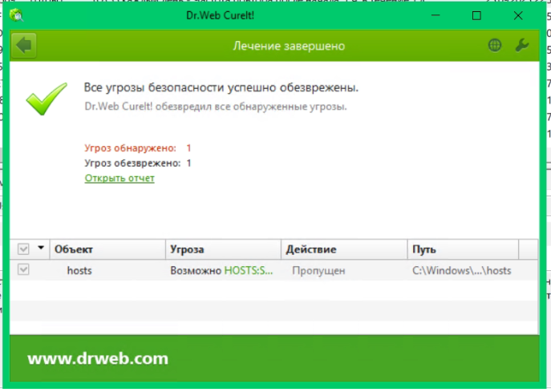Sort by the 'Угроза' column header
This screenshot has width=551, height=392.
coord(223,249)
